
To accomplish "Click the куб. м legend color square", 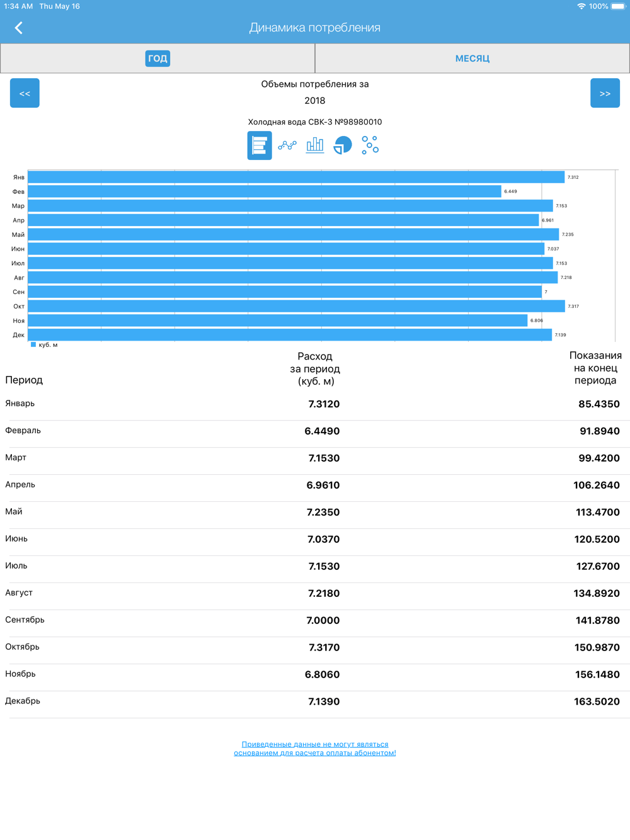I will point(33,344).
